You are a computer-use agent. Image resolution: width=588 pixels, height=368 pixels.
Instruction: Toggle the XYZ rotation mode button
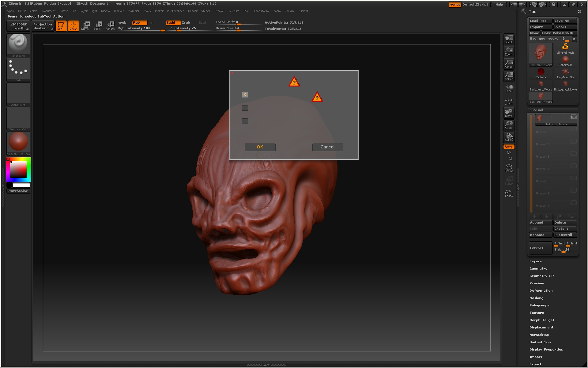tap(509, 147)
